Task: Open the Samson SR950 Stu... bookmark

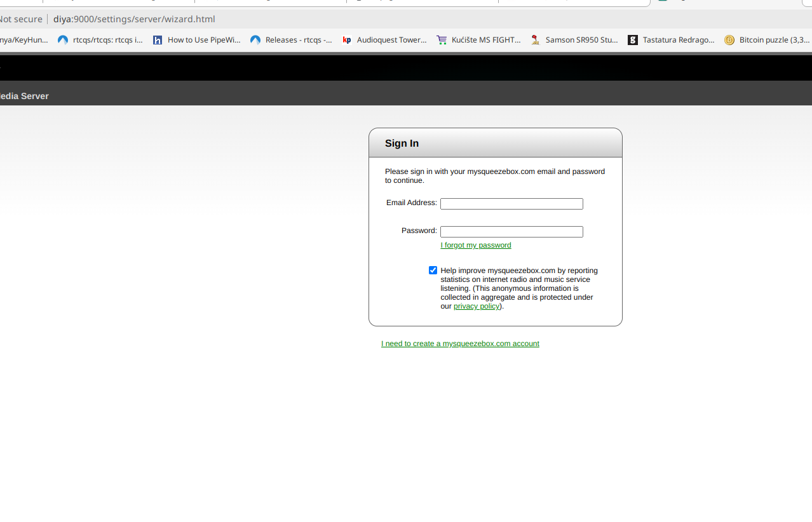Action: click(x=574, y=40)
